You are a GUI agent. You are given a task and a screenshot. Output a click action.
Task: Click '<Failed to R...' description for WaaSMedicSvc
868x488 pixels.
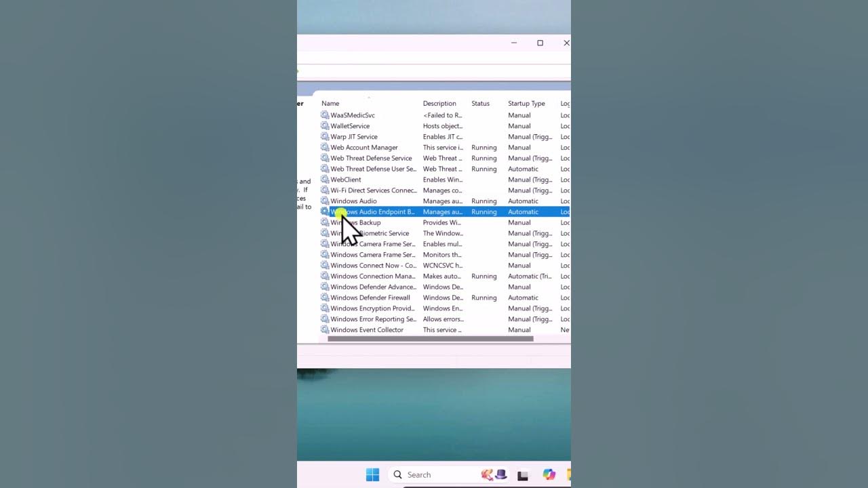coord(442,115)
